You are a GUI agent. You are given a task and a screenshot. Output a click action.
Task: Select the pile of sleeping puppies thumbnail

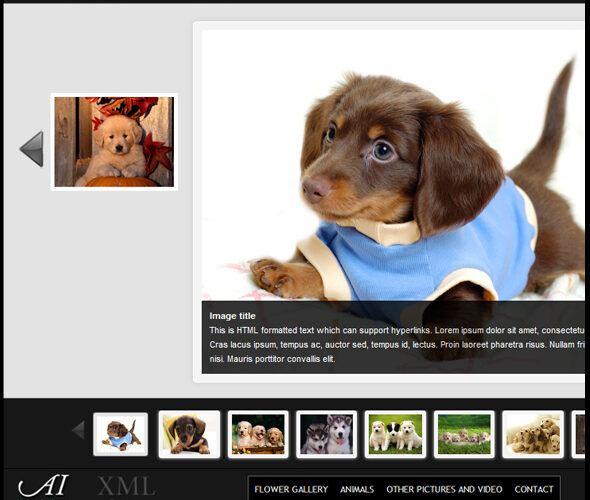[533, 434]
